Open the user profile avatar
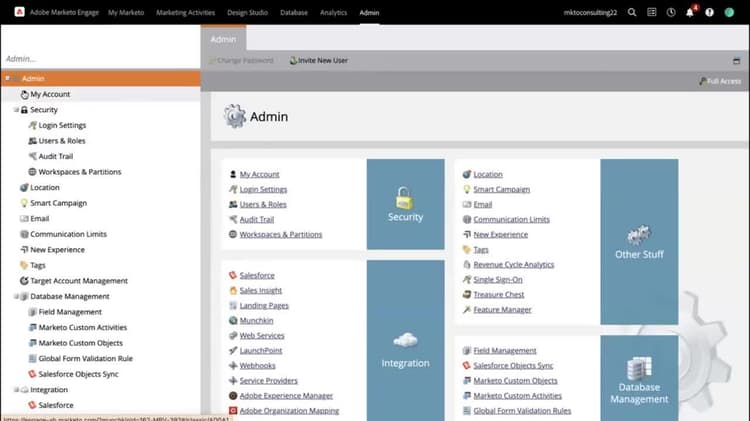The height and width of the screenshot is (421, 750). coord(729,12)
